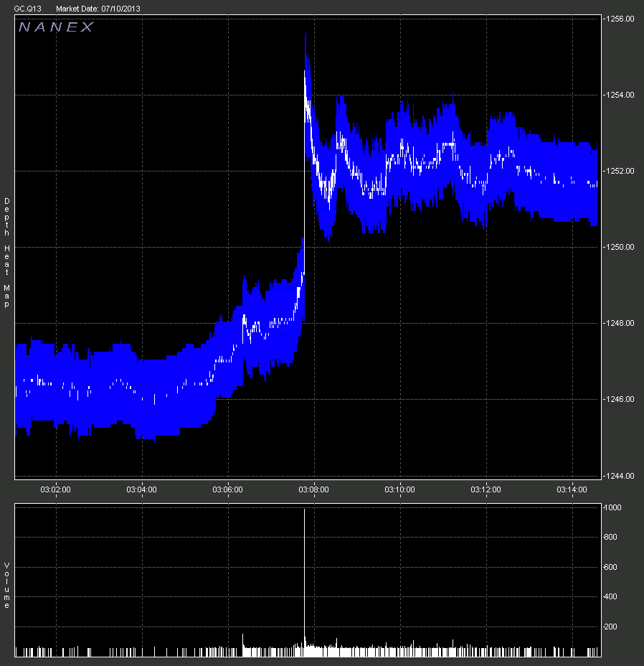Select the 1250.00 price axis label
Viewport: 644px width, 666px height.
tap(619, 247)
